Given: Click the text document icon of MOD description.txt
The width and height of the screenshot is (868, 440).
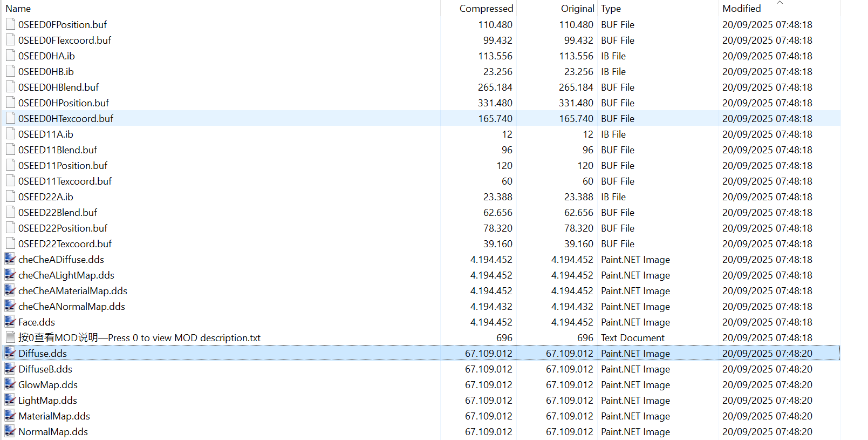Looking at the screenshot, I should tap(10, 337).
